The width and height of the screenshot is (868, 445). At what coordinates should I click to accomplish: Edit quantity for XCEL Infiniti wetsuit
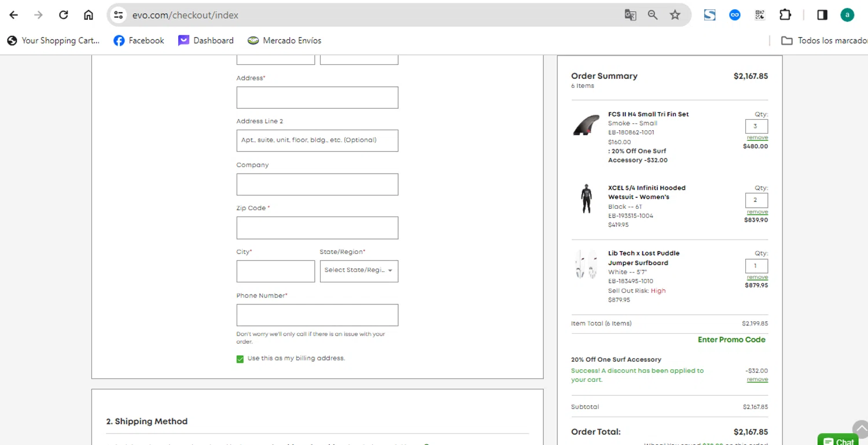click(x=756, y=200)
